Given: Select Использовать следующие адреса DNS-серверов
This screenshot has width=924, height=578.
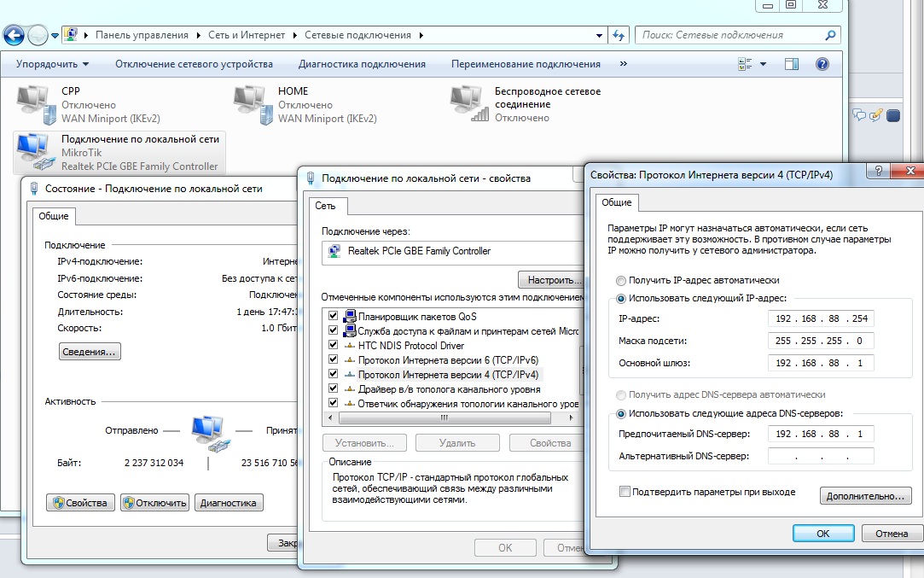Looking at the screenshot, I should (x=621, y=413).
